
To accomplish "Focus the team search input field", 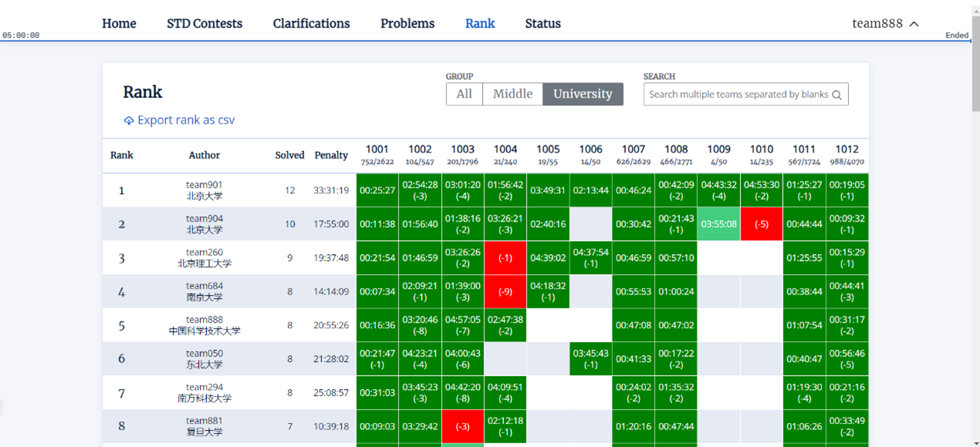I will pos(746,94).
